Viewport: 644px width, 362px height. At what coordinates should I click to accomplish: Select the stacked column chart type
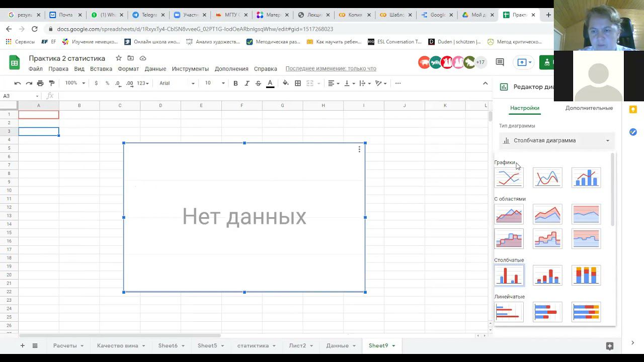[547, 275]
